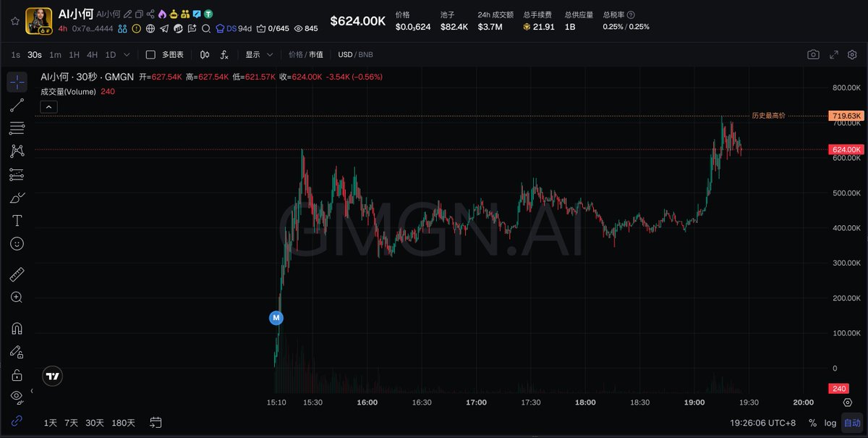Screen dimensions: 868x438
Task: Select the crosshair cursor tool
Action: pyautogui.click(x=17, y=82)
